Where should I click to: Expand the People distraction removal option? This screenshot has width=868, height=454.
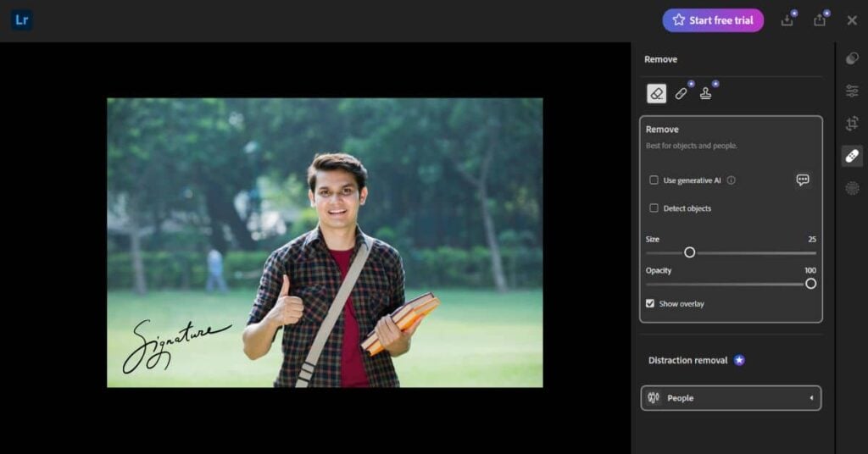[x=731, y=398]
